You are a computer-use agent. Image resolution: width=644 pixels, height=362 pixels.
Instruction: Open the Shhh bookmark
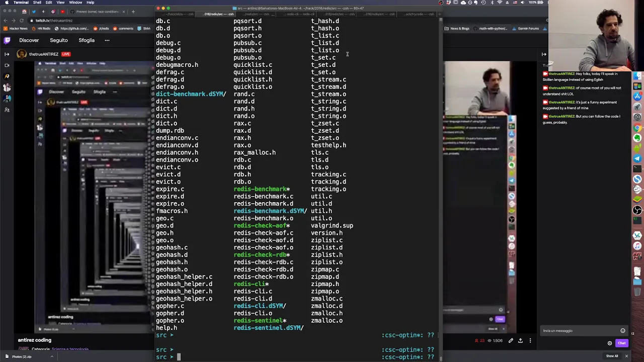[144, 29]
